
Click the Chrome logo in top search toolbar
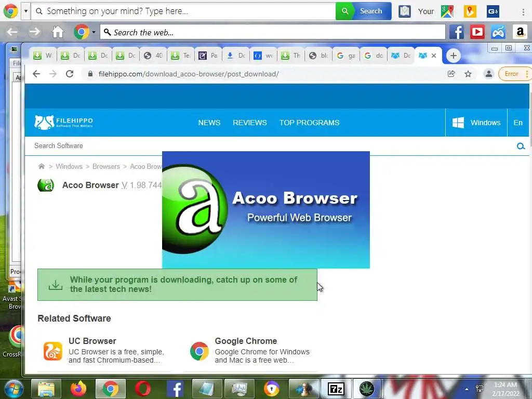(x=10, y=11)
